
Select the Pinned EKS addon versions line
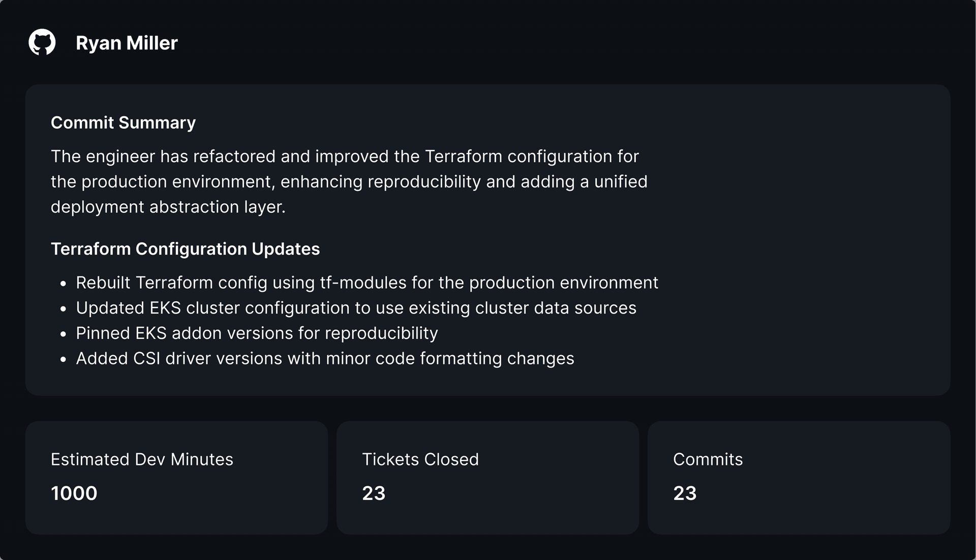point(257,333)
